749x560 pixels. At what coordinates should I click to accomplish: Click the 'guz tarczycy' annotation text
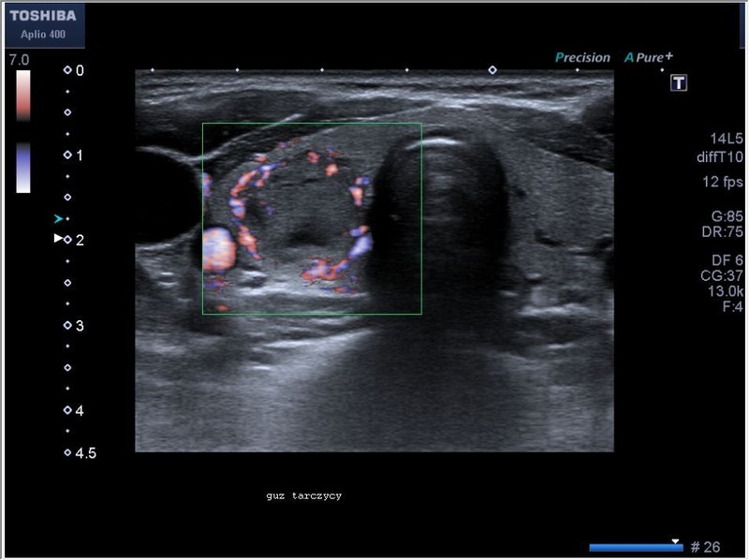tap(303, 496)
